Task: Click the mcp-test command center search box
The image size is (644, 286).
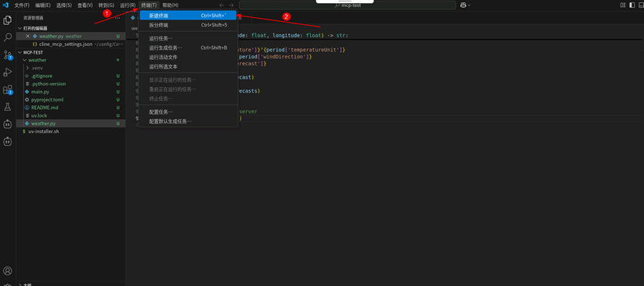Action: tap(347, 5)
